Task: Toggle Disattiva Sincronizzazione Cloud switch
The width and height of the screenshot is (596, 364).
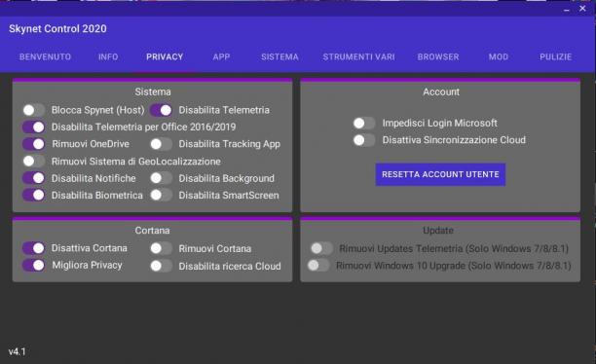Action: [364, 140]
